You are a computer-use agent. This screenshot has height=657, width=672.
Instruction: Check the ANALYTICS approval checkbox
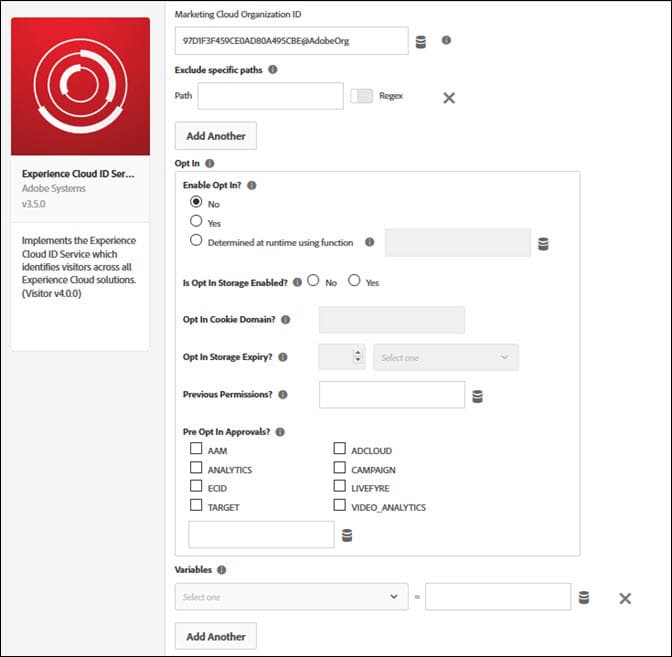196,467
